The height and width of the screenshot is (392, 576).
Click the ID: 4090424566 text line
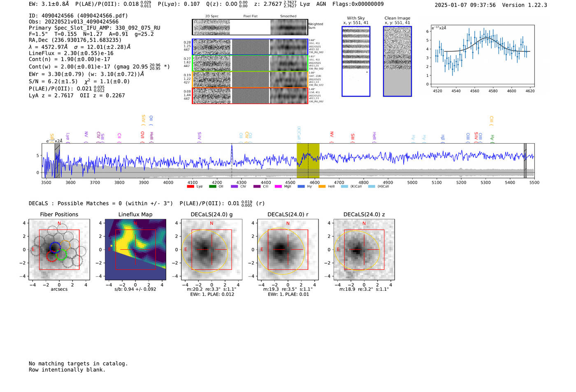(x=78, y=16)
